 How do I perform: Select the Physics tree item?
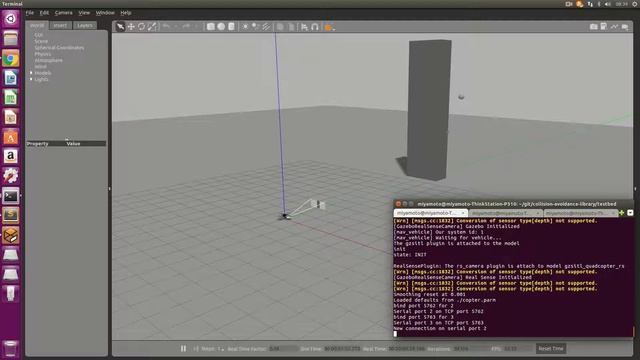43,54
